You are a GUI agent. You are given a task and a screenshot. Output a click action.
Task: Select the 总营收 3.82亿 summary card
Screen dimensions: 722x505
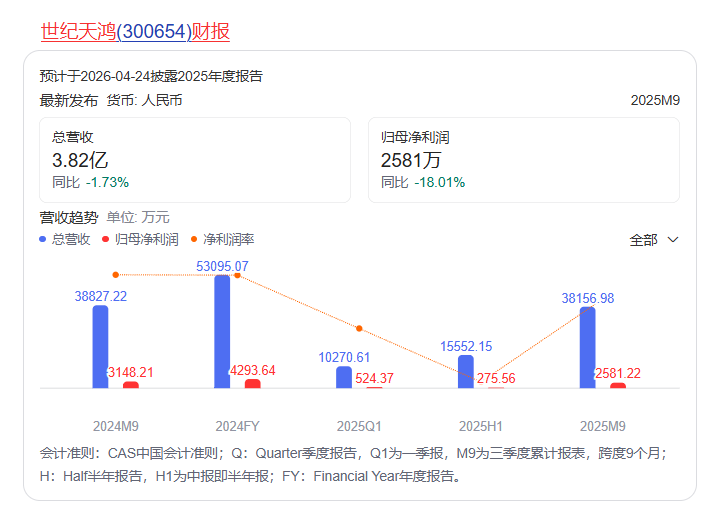click(195, 160)
